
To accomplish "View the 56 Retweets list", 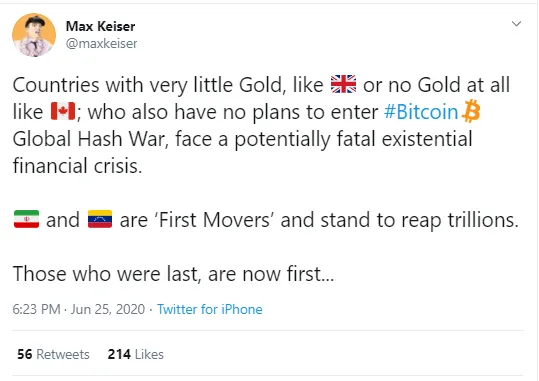I will pyautogui.click(x=53, y=355).
